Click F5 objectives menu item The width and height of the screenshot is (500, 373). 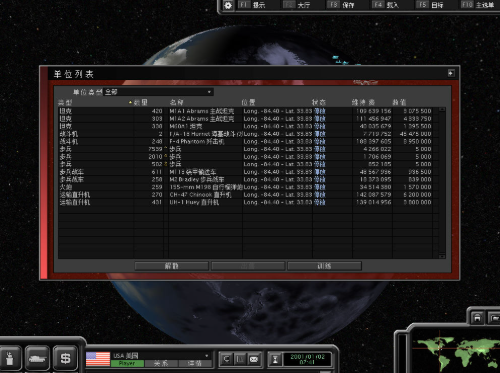430,5
